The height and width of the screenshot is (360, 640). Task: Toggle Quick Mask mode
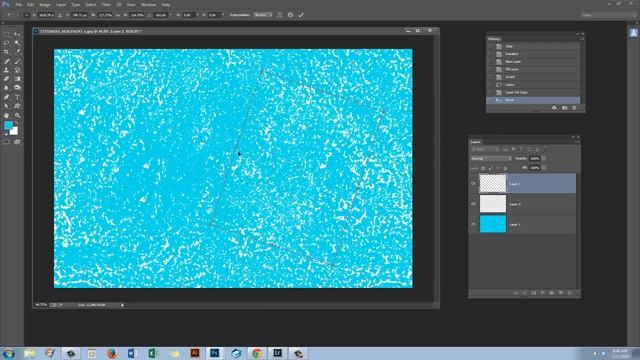[x=6, y=142]
